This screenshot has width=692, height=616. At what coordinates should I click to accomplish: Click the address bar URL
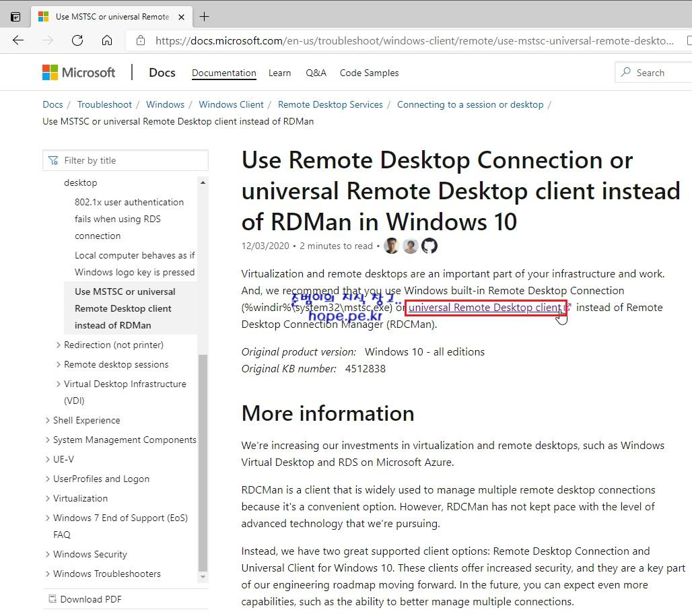pos(414,40)
